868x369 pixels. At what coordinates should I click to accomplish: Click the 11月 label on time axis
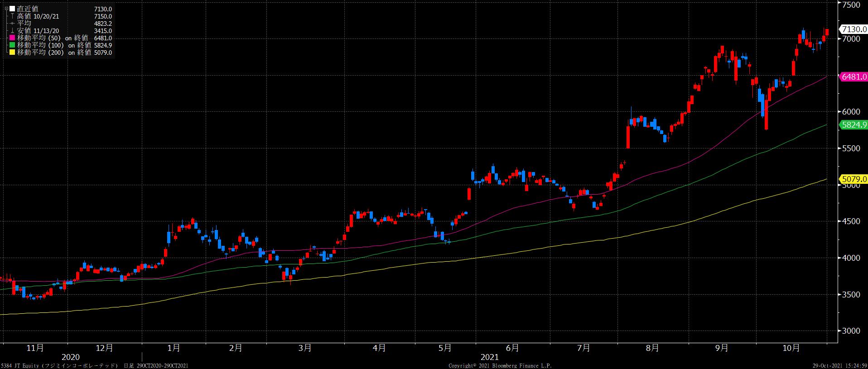tap(35, 348)
